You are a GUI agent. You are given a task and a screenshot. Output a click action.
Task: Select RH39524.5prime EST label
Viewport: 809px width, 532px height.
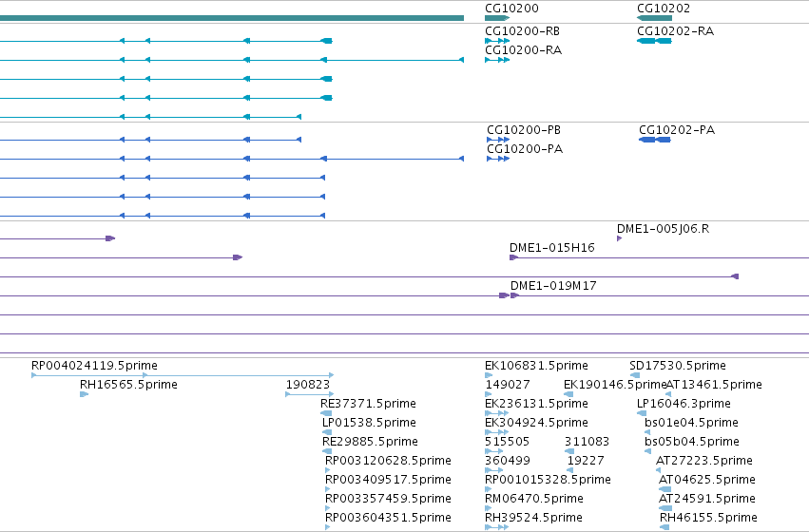pyautogui.click(x=533, y=518)
